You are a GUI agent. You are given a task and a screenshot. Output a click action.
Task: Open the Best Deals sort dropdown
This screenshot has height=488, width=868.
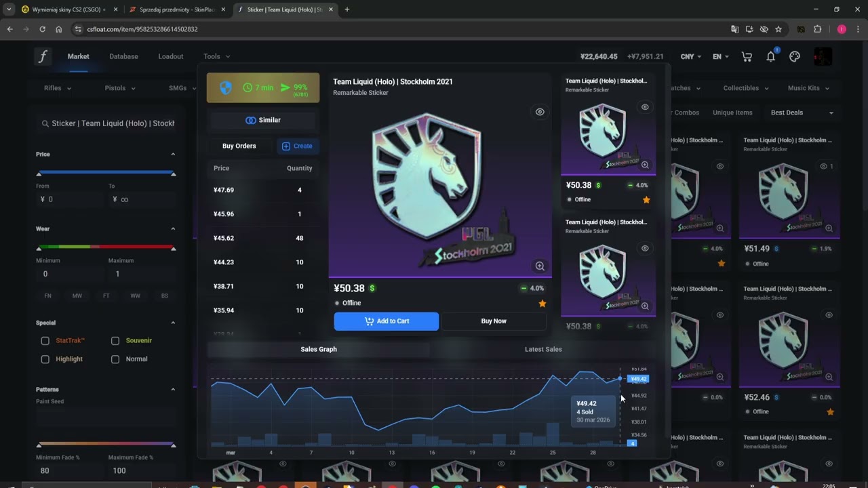(x=802, y=113)
